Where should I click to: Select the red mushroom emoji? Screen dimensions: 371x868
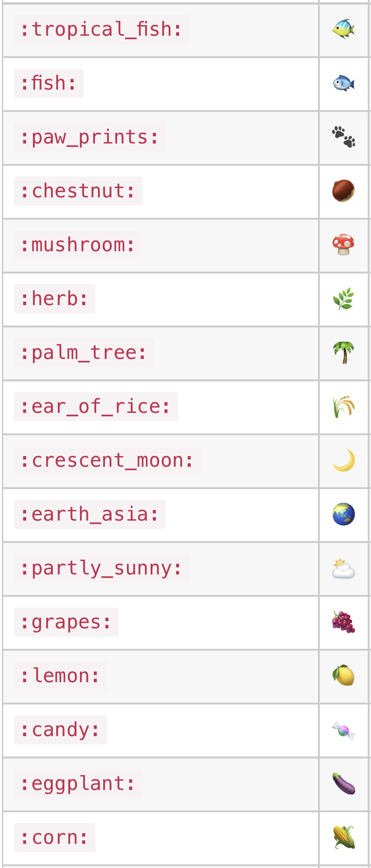344,245
